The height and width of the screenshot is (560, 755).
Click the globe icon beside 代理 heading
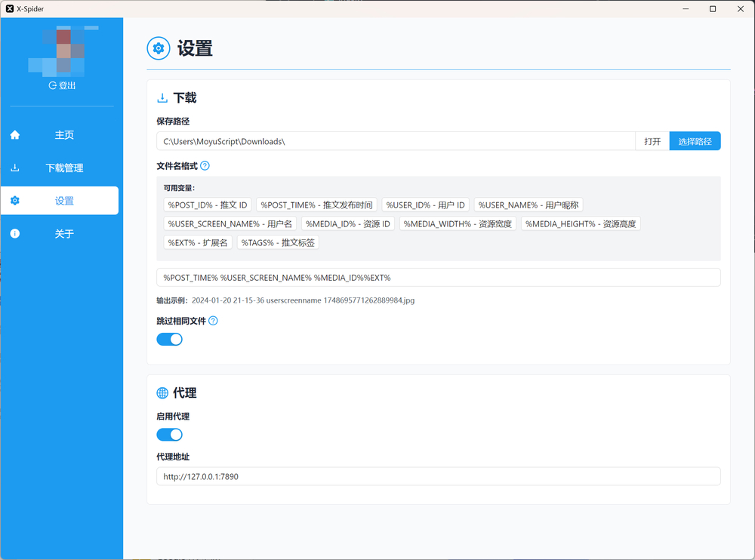click(163, 393)
